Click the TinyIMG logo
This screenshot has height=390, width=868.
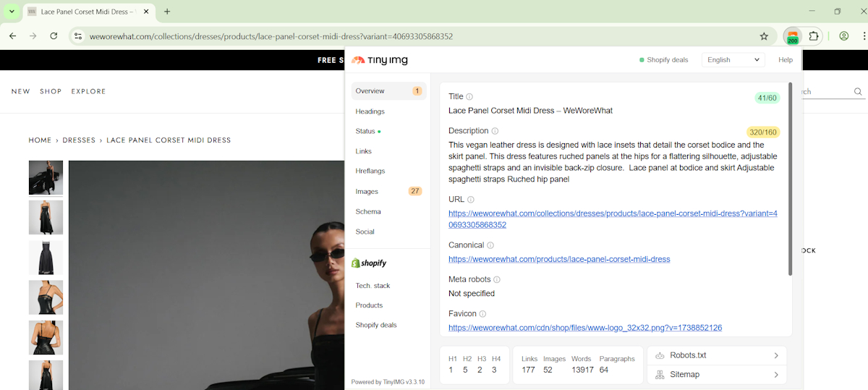(380, 60)
